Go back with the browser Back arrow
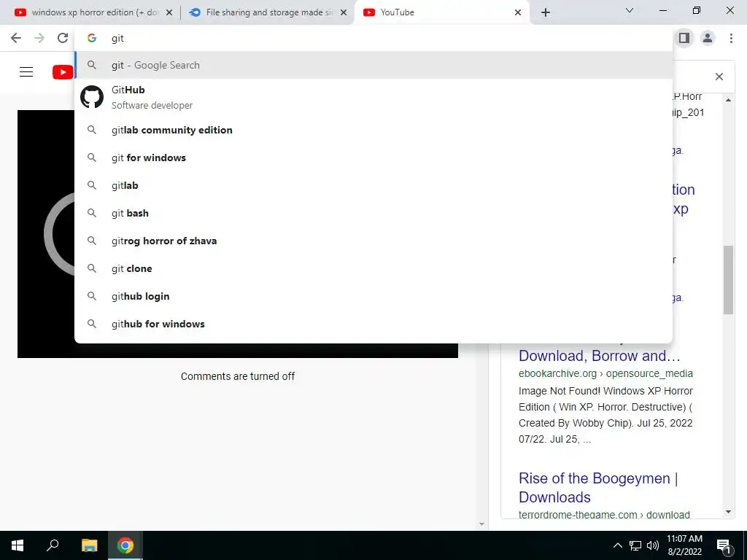Screen dimensions: 747x560 click(16, 38)
